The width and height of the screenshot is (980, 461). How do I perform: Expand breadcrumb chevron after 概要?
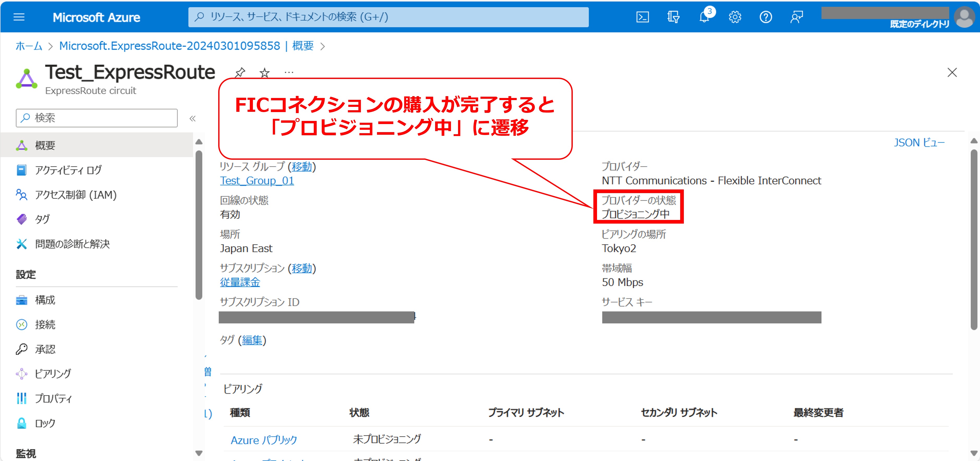(x=322, y=46)
